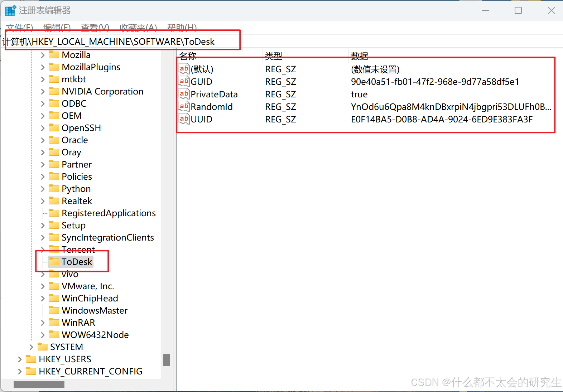Image resolution: width=563 pixels, height=392 pixels.
Task: Click the Realtek folder icon
Action: pyautogui.click(x=54, y=201)
